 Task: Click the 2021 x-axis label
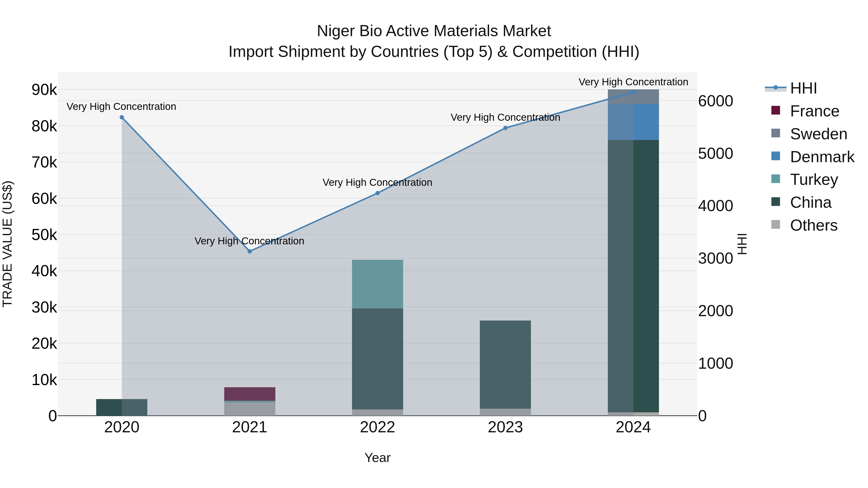point(250,427)
